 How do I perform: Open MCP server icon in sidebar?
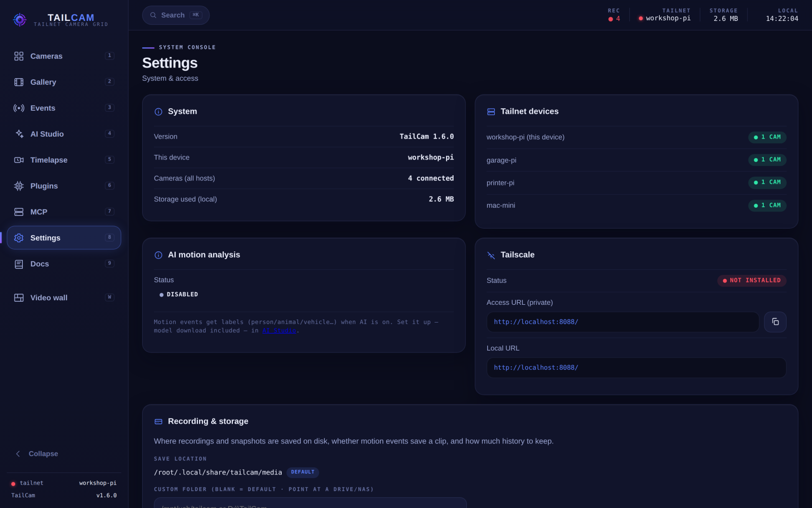pos(19,212)
